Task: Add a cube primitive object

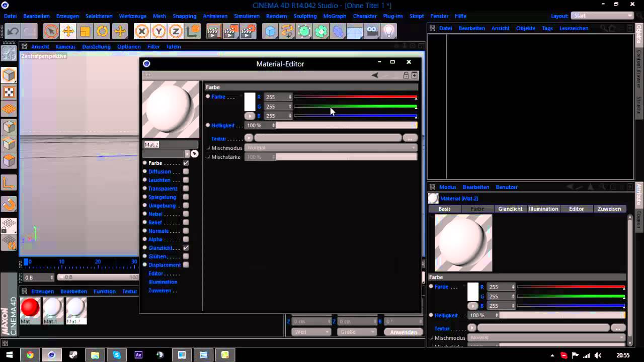Action: [x=271, y=32]
